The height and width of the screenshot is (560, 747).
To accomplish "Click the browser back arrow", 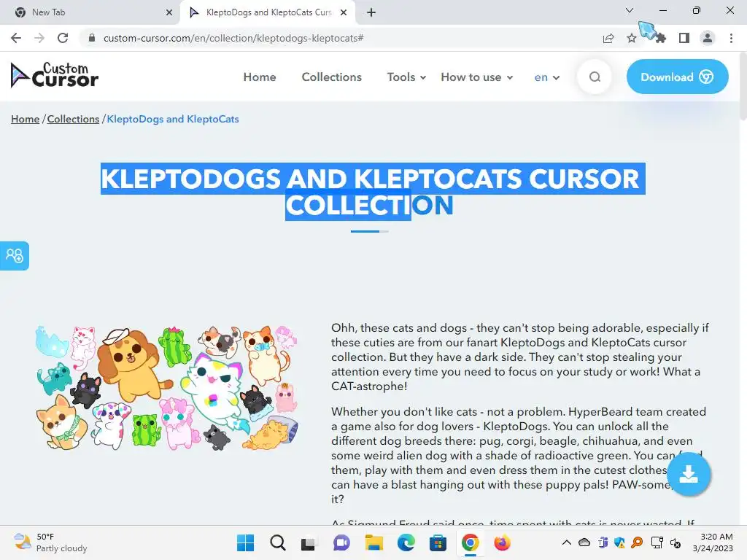I will (16, 38).
